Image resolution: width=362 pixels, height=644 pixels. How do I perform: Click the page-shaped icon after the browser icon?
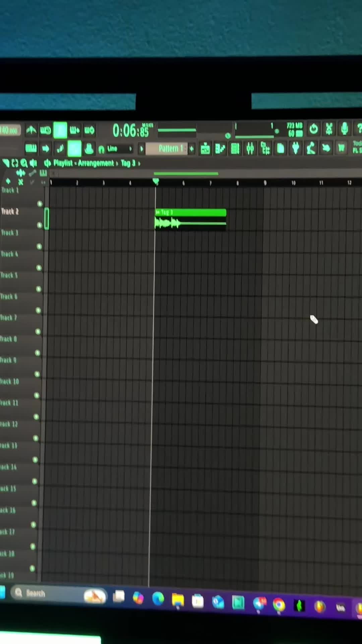click(x=281, y=148)
